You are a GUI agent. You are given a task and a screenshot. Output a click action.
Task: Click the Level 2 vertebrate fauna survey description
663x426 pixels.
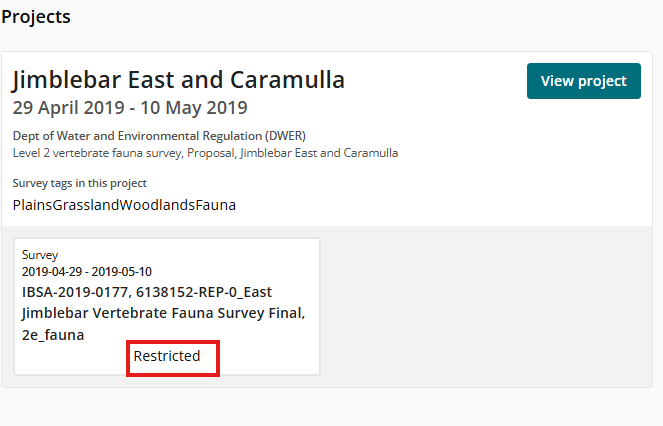click(205, 153)
